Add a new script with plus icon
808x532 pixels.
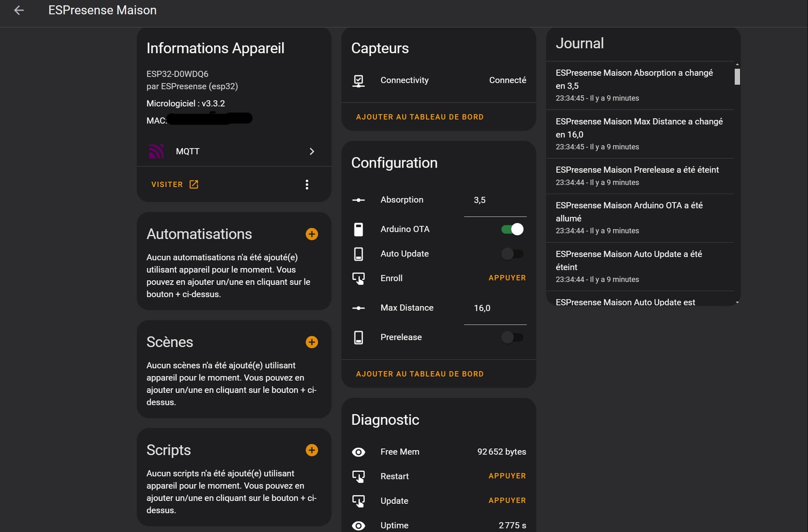coord(312,450)
